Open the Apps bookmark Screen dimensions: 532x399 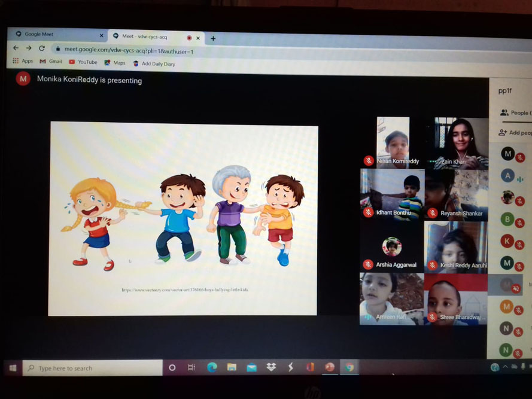point(23,61)
